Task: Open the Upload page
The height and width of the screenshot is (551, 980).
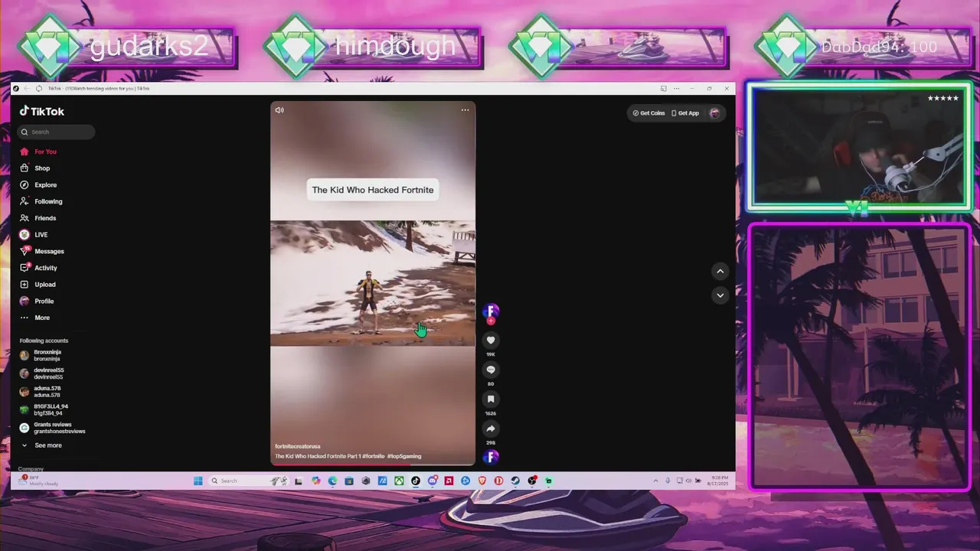Action: point(38,285)
